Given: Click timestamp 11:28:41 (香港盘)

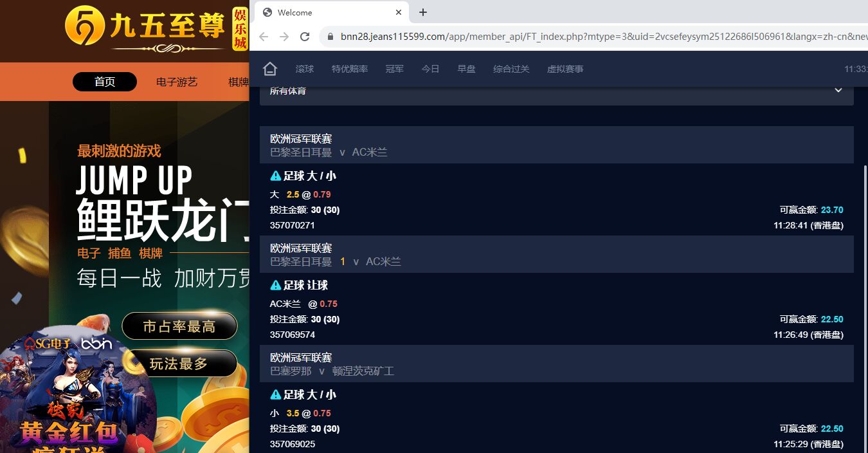Looking at the screenshot, I should click(x=808, y=225).
